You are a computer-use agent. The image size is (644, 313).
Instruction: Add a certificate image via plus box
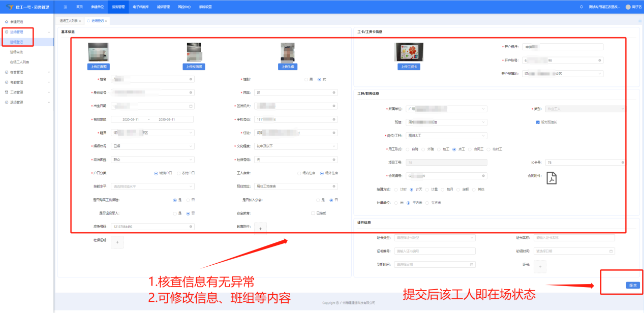click(x=540, y=266)
